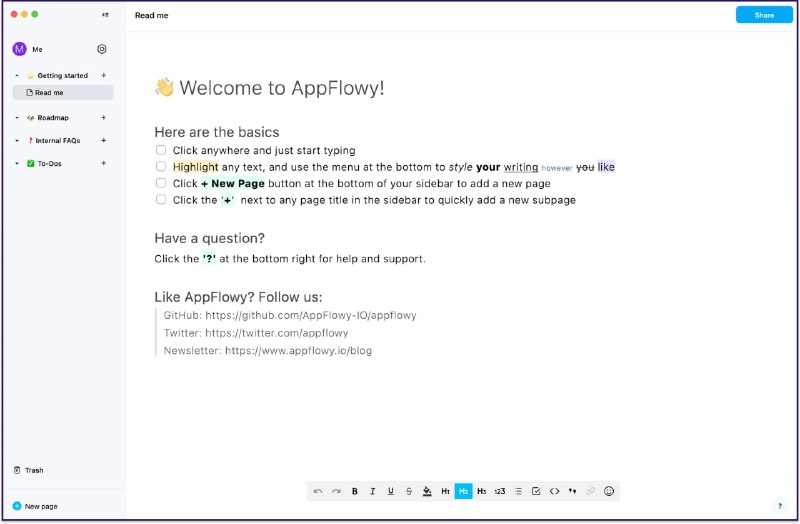Tick the checkbox beside the 'Highlight any text' line

tap(160, 167)
